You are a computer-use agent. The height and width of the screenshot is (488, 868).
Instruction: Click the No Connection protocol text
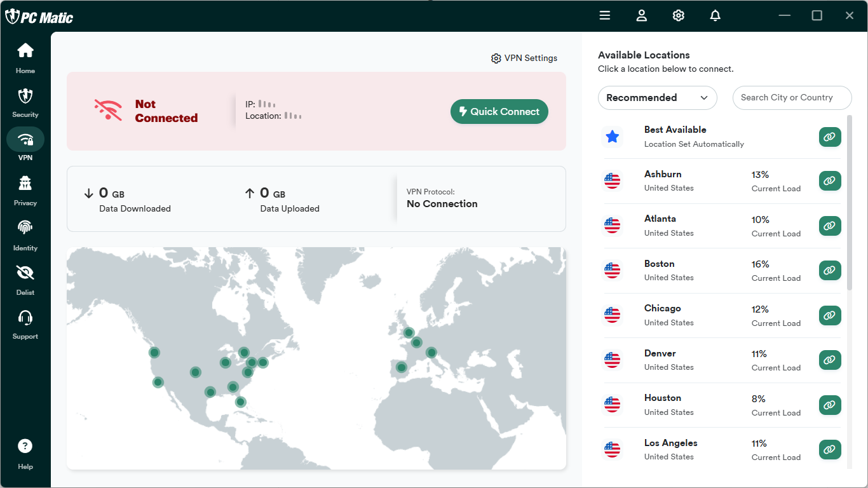point(442,204)
